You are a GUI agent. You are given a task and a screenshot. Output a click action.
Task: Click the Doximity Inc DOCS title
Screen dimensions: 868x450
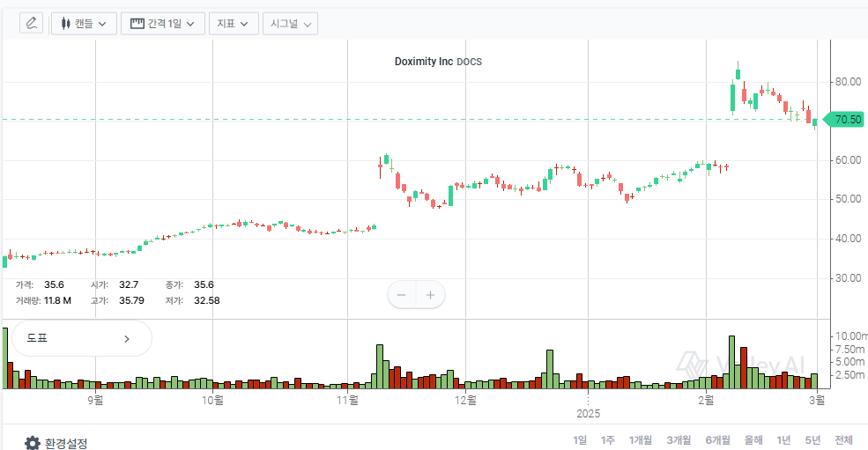[x=438, y=62]
